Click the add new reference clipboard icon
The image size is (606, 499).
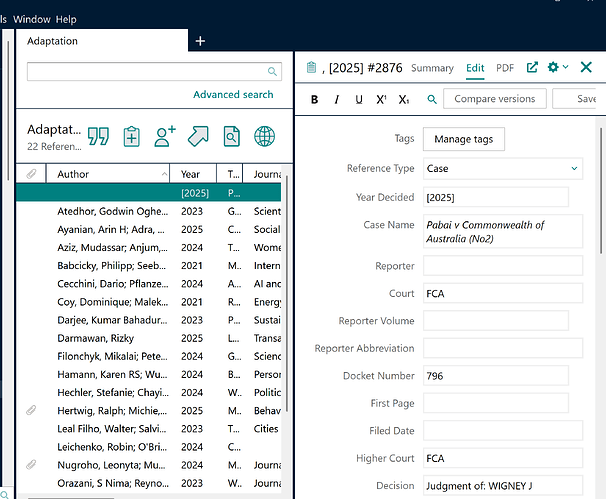tap(131, 136)
